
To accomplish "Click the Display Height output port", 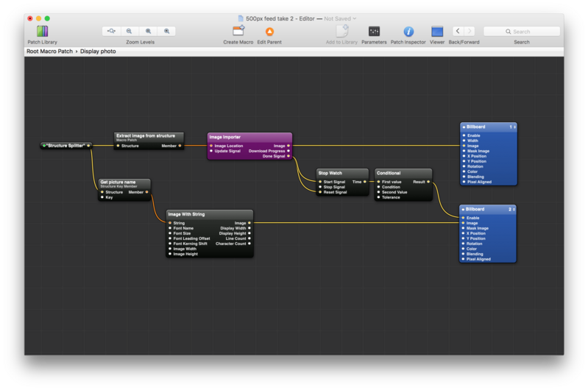I will click(249, 233).
